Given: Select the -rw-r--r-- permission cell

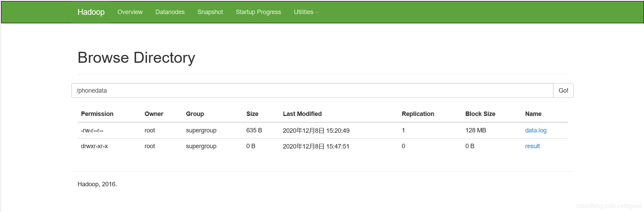Looking at the screenshot, I should click(92, 130).
